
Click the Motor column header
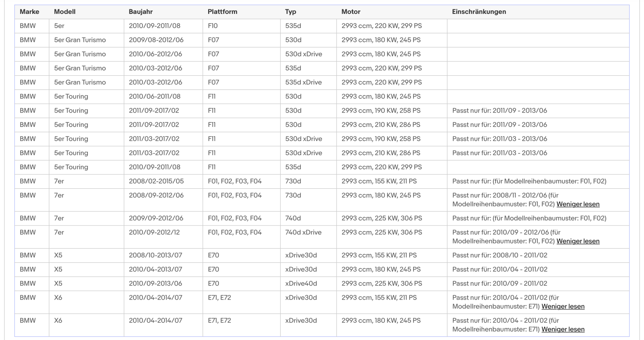[x=351, y=12]
